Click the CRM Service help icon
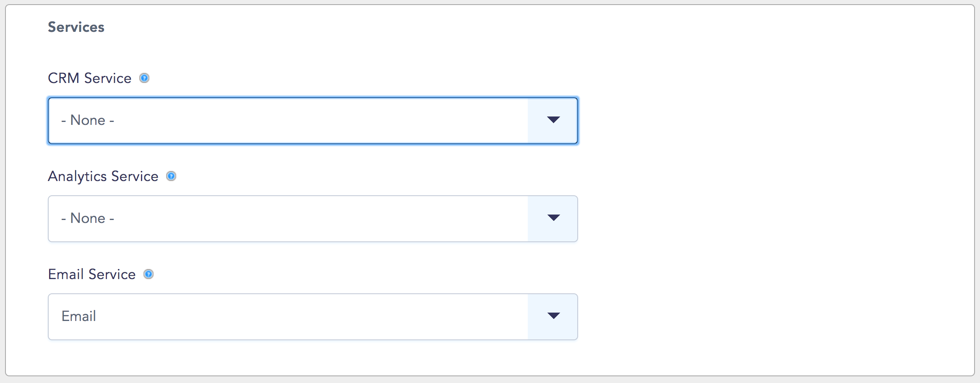The width and height of the screenshot is (980, 383). pyautogui.click(x=144, y=78)
